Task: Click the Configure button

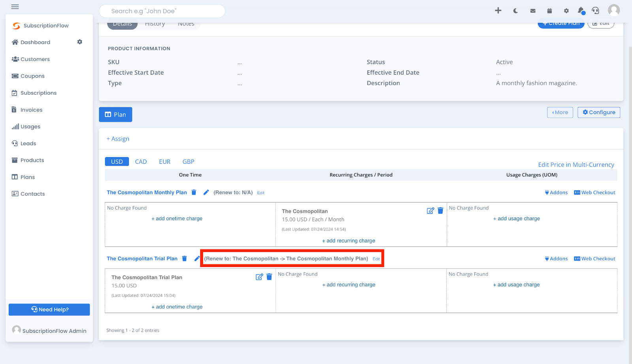Action: click(599, 113)
